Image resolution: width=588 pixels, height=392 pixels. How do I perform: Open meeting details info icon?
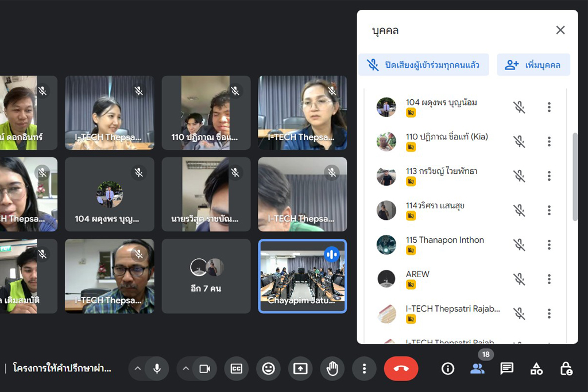448,369
